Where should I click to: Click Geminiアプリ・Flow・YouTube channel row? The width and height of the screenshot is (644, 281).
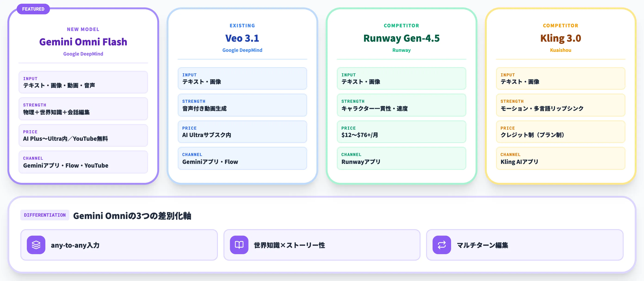pos(83,162)
